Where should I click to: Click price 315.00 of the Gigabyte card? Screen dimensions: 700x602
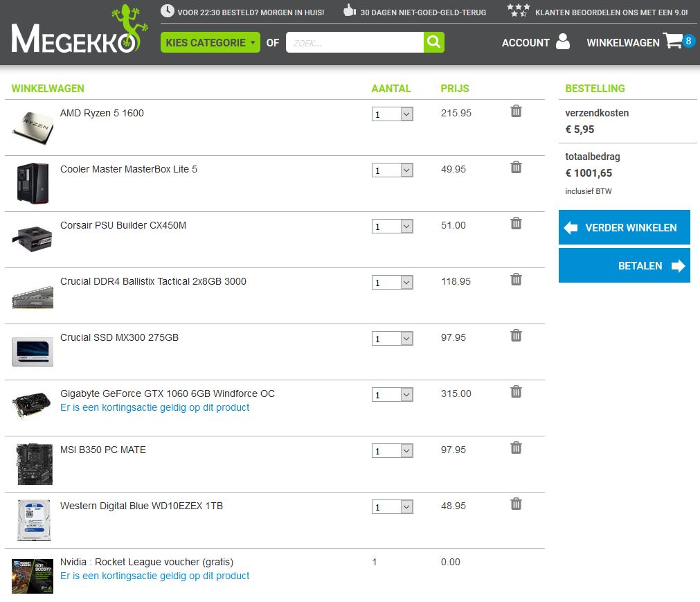tap(456, 393)
